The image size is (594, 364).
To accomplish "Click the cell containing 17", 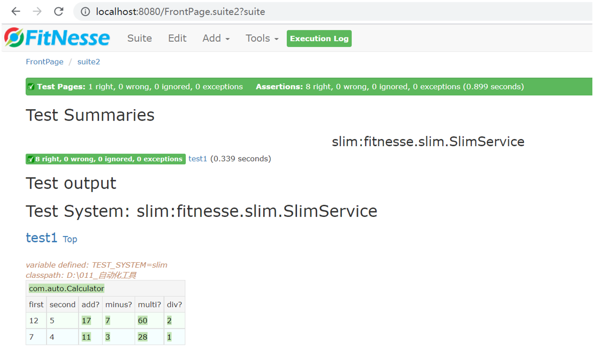I will 90,321.
